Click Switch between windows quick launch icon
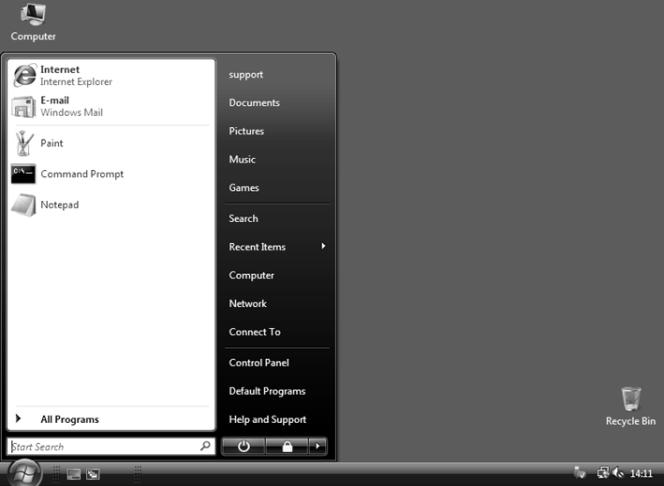This screenshot has height=486, width=664. [93, 474]
